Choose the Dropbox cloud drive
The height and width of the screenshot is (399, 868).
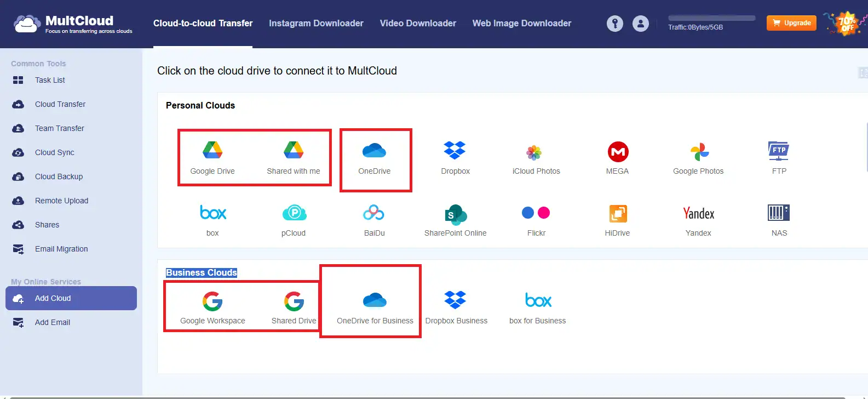[455, 151]
